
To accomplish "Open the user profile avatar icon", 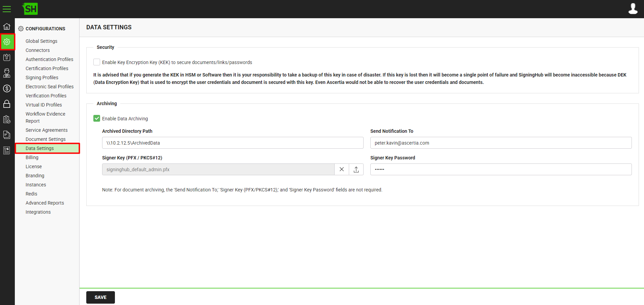I will click(x=633, y=9).
